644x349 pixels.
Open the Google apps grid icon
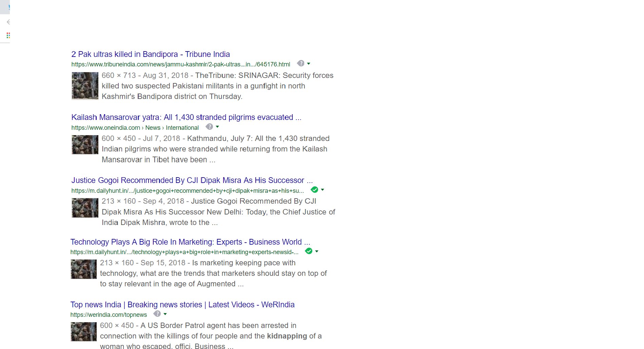coord(8,35)
